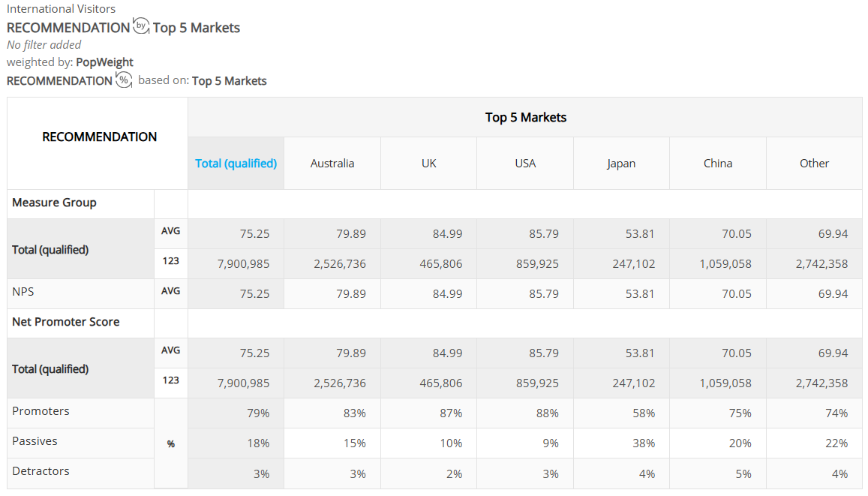This screenshot has height=496, width=868.
Task: Click the Net Promoter Score row label
Action: tap(66, 322)
